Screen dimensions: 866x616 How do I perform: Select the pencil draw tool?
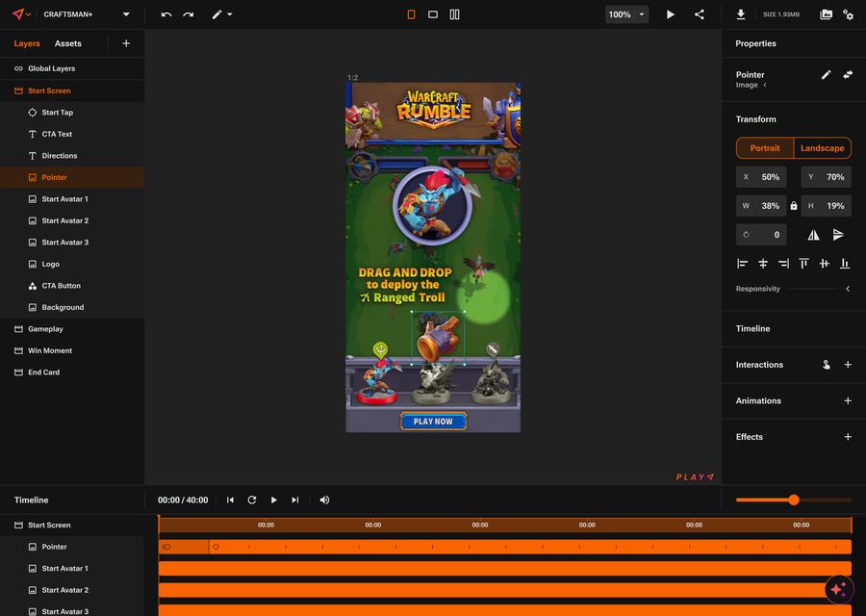coord(216,14)
